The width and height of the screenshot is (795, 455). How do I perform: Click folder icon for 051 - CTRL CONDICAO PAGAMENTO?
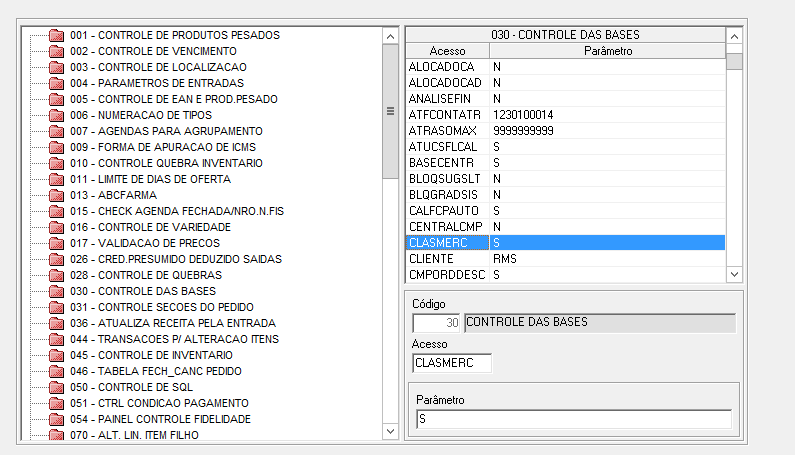56,403
